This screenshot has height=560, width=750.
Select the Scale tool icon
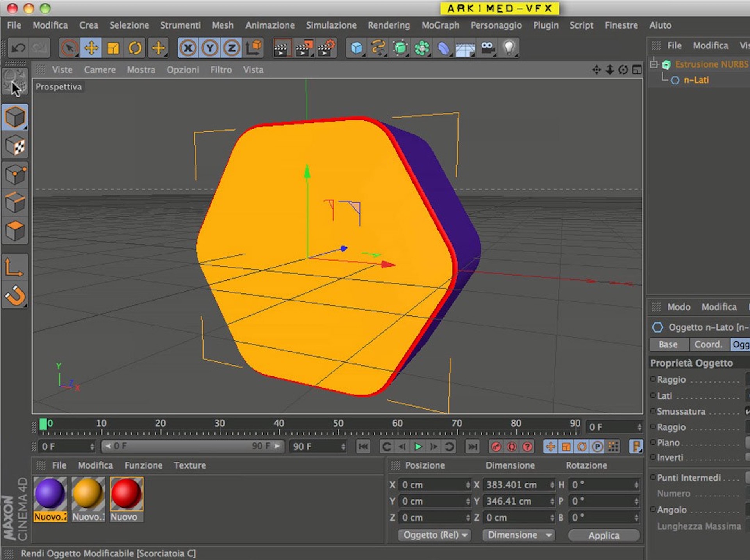point(113,48)
